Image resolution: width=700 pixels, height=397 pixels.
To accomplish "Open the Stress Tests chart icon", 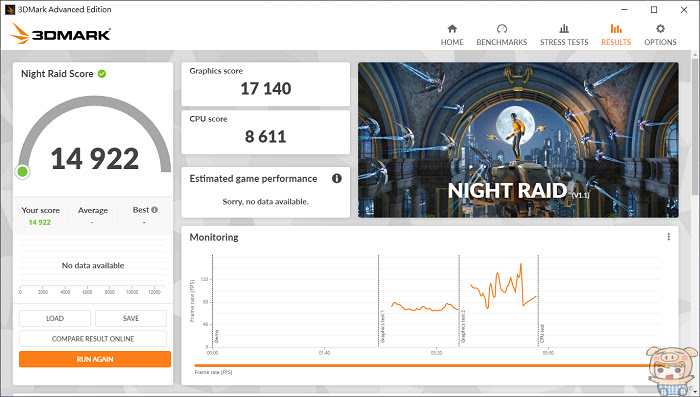I will pos(564,29).
